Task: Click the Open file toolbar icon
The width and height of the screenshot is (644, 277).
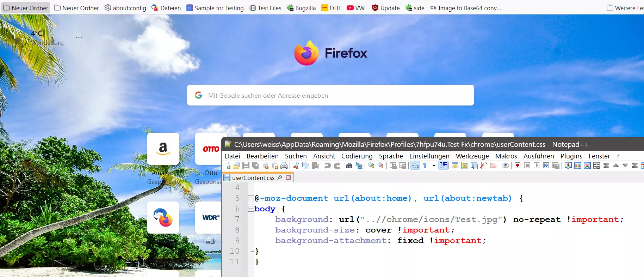Action: point(236,165)
